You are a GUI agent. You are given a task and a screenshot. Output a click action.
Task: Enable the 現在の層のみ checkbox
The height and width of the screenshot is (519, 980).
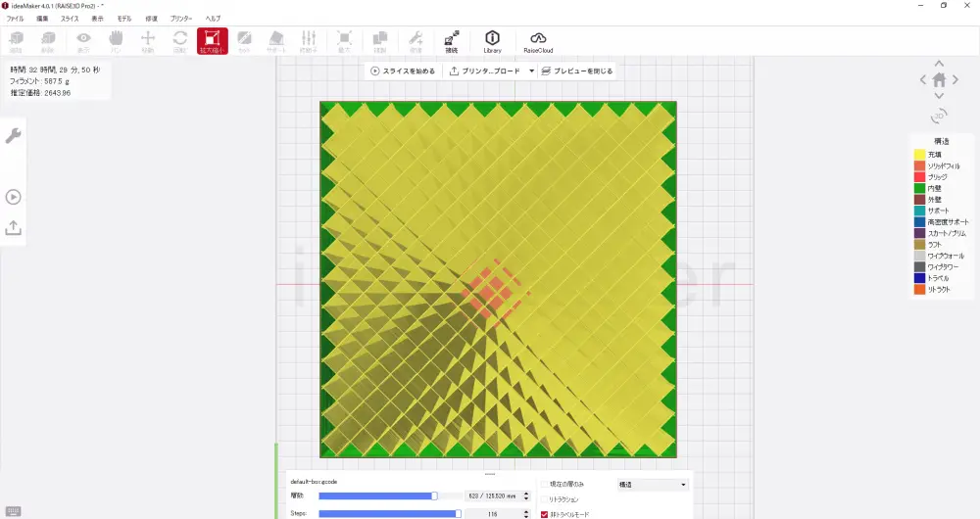(x=545, y=484)
